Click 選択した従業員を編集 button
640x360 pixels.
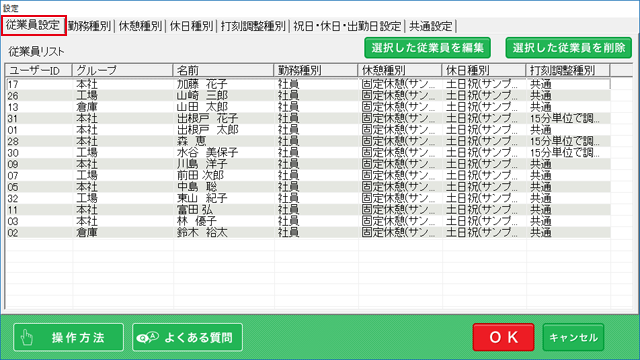427,48
